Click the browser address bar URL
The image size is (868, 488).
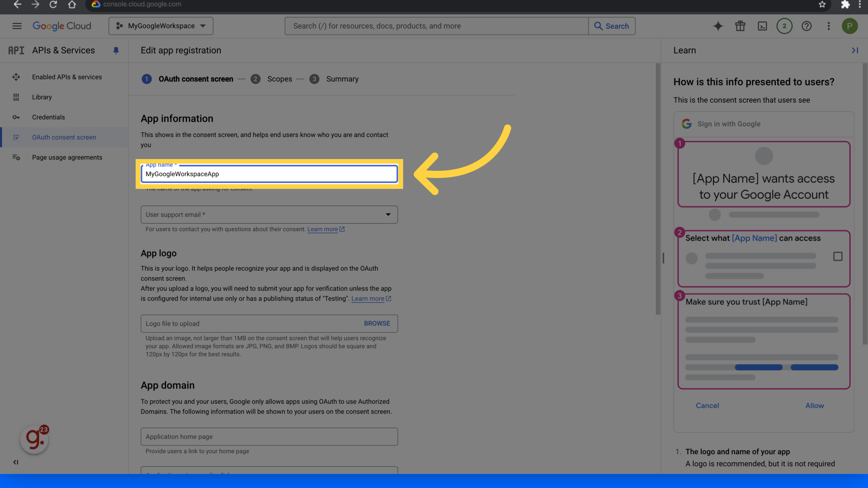(x=142, y=5)
